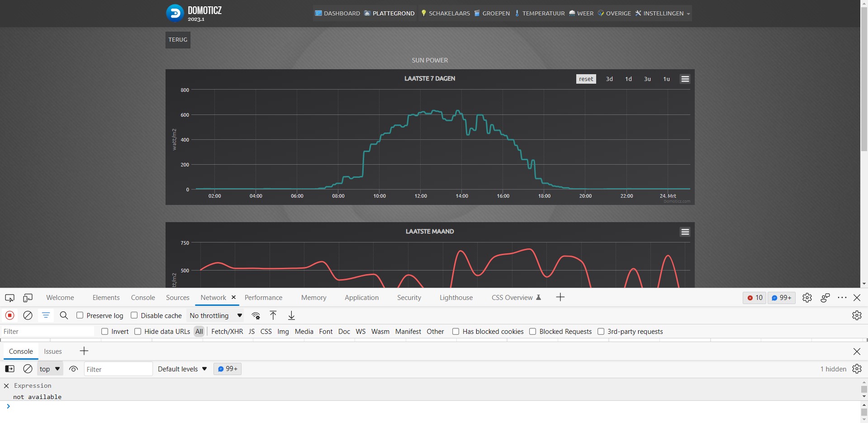This screenshot has height=423, width=868.
Task: Export HAR file with download arrow
Action: tap(291, 315)
